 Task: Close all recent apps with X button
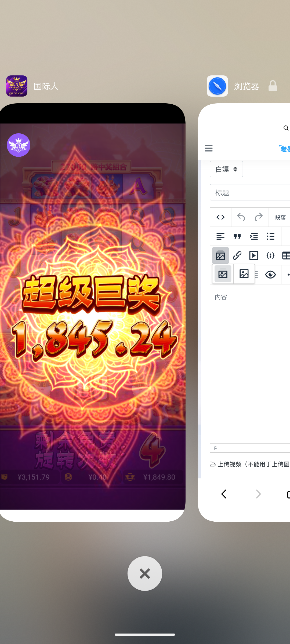pyautogui.click(x=145, y=573)
